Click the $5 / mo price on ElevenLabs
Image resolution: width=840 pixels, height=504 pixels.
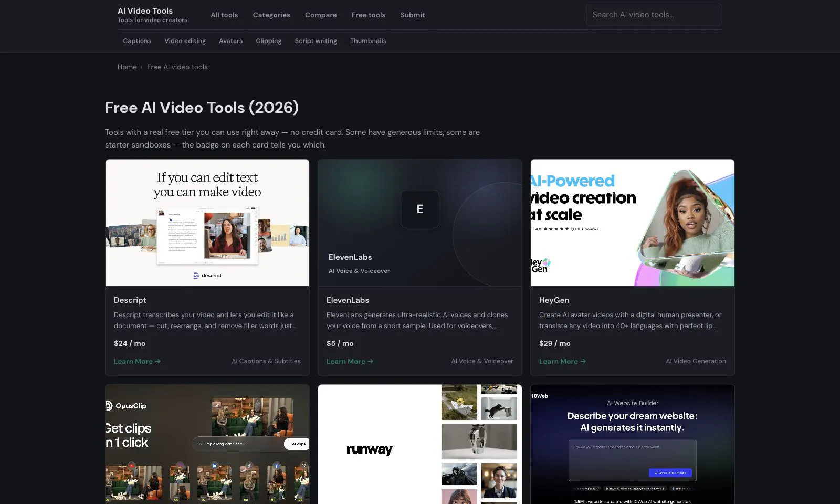(340, 343)
